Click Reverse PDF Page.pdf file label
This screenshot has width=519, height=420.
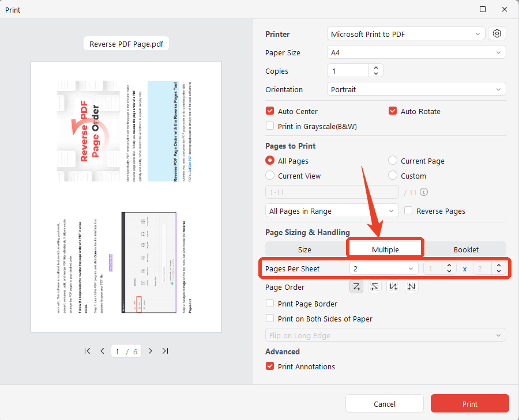(x=126, y=44)
